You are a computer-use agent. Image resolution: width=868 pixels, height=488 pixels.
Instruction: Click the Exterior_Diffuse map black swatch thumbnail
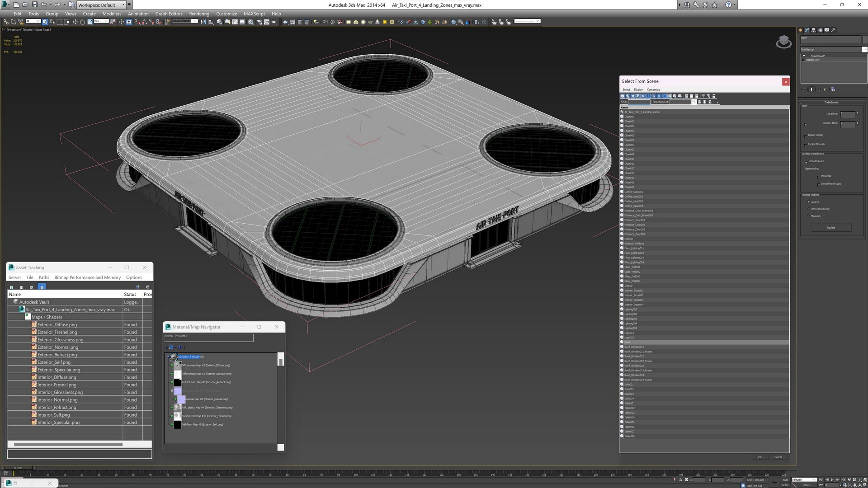(x=178, y=366)
